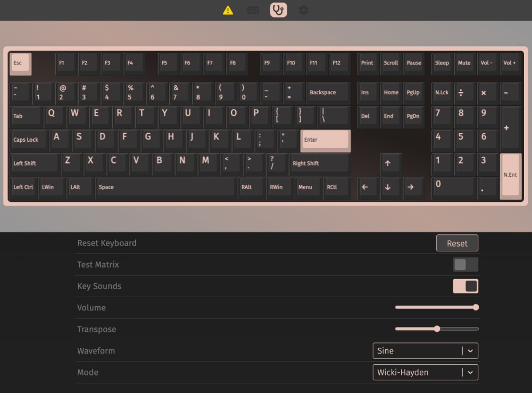Click the Home key

coord(390,94)
